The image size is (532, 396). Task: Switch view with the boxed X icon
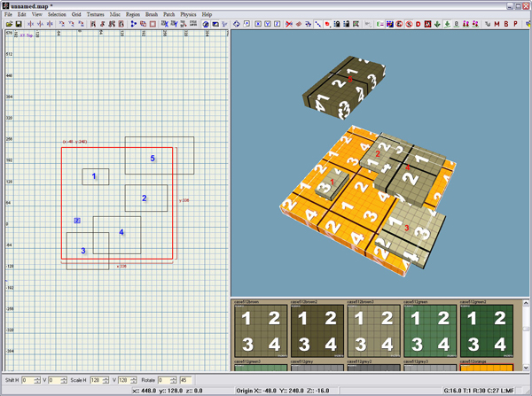(x=258, y=24)
